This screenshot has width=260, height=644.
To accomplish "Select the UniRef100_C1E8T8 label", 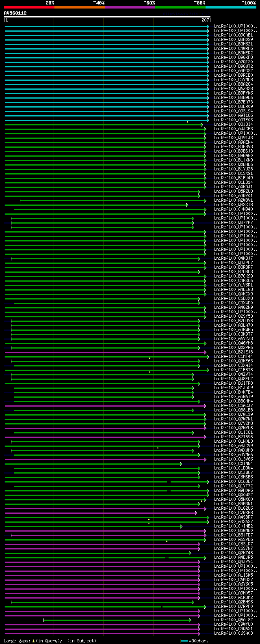I will pyautogui.click(x=233, y=370).
